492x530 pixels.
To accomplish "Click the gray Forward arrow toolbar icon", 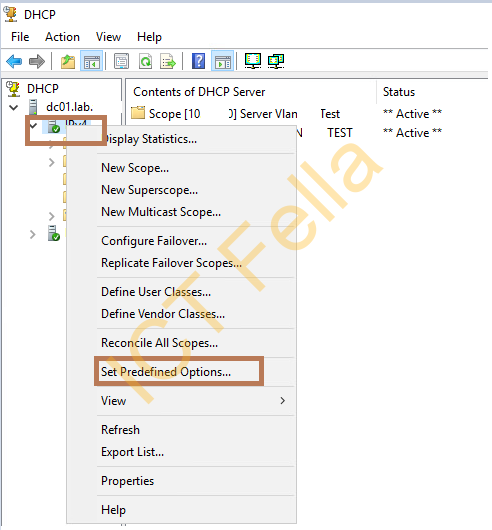I will pos(37,62).
